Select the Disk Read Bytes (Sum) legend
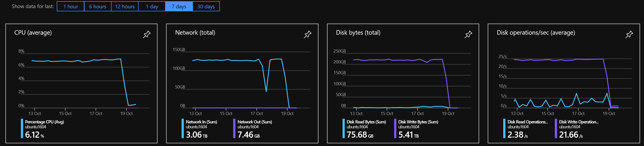644x146 pixels. [x=366, y=122]
